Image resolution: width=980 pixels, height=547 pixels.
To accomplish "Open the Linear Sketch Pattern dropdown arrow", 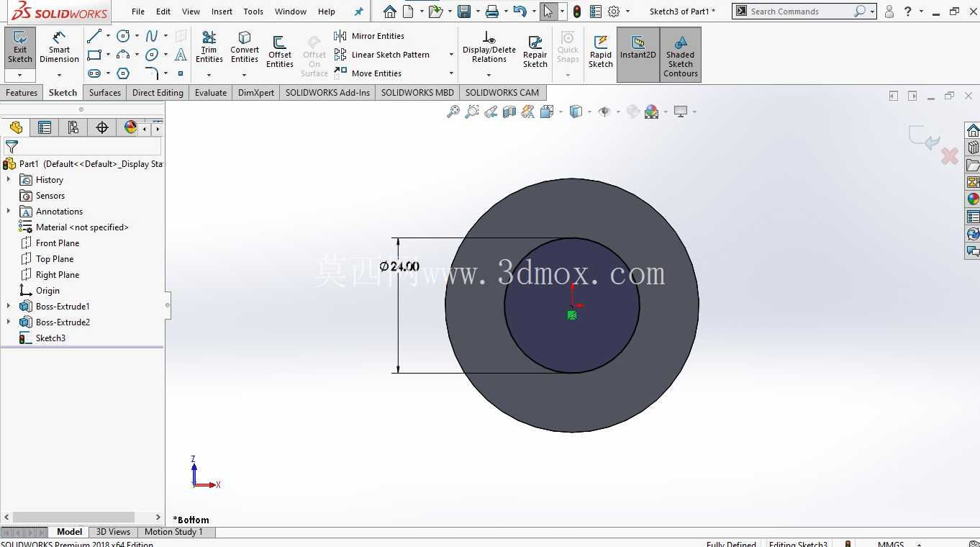I will point(451,55).
